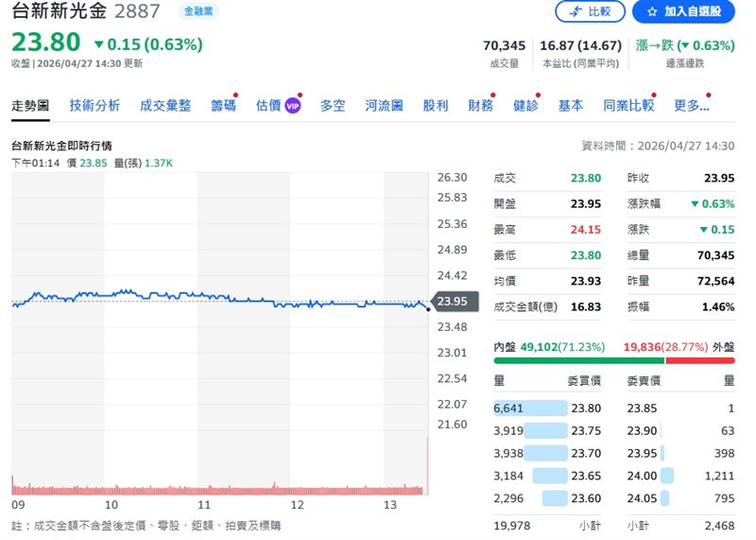Switch to 健診 tab
The image size is (756, 540).
(x=525, y=105)
